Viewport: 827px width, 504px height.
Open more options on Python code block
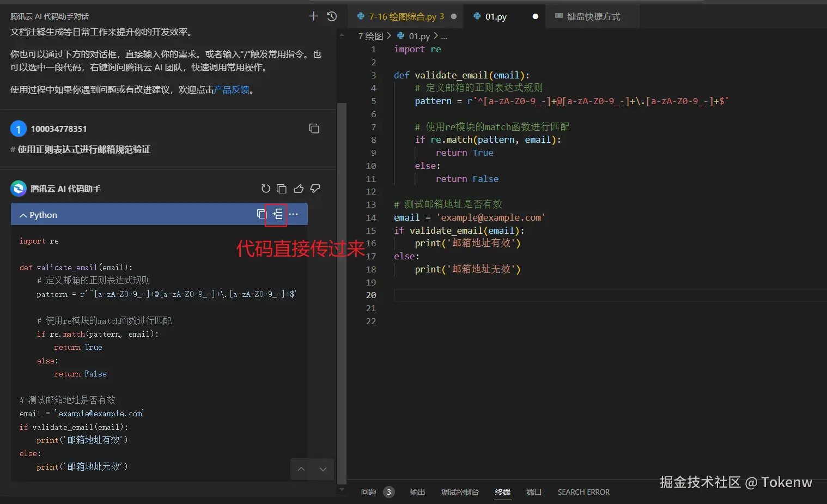[293, 214]
